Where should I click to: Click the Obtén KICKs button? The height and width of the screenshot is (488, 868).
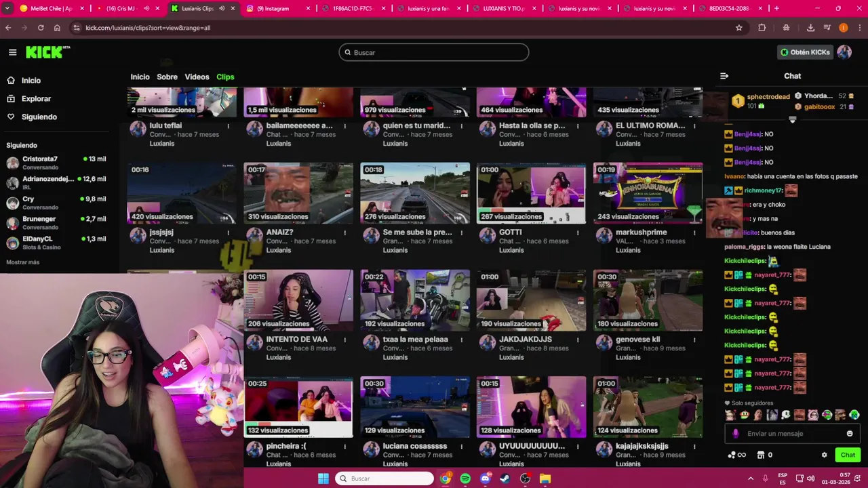805,52
